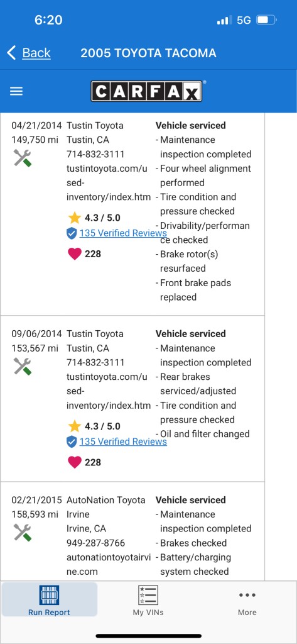The width and height of the screenshot is (297, 644).
Task: Open the Run Report tab
Action: [x=49, y=600]
